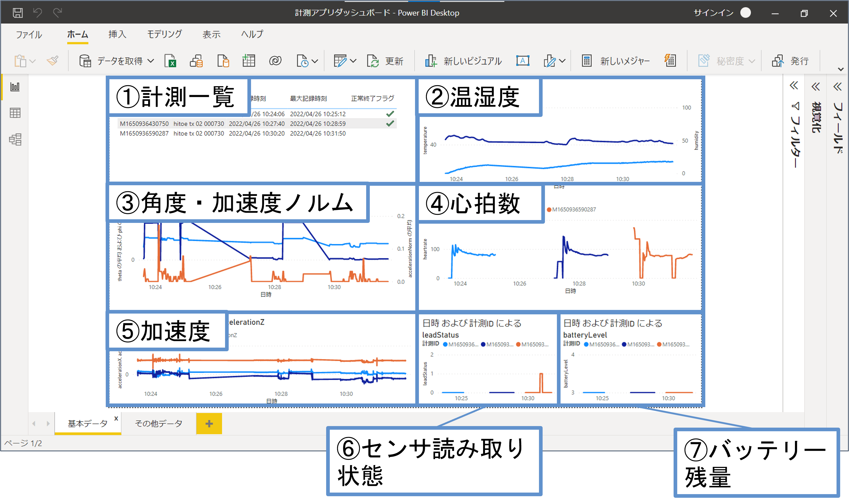
Task: Click the Paste clipboard icon
Action: point(20,61)
